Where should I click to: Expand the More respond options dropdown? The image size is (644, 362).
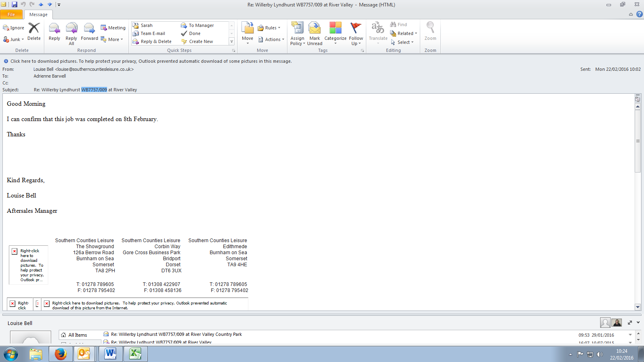click(112, 39)
